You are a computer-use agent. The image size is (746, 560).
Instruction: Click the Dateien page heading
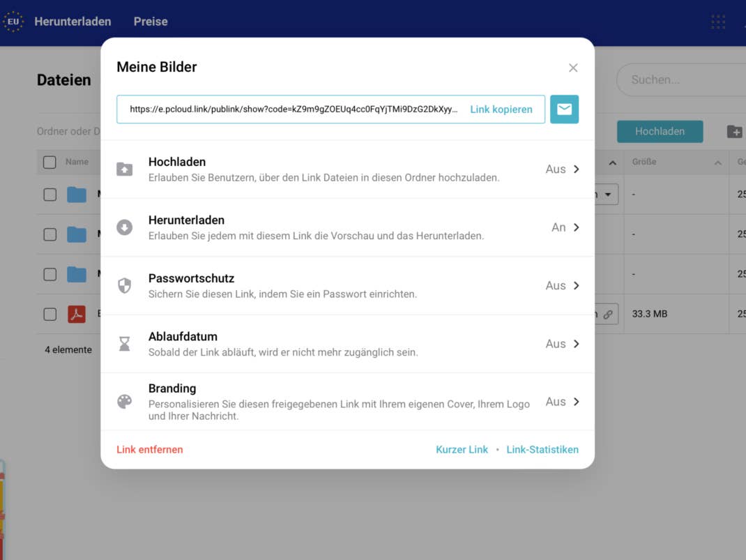pyautogui.click(x=63, y=80)
